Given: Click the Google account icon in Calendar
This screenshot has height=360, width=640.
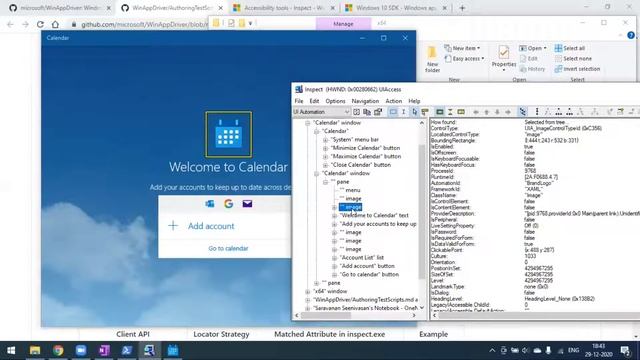Looking at the screenshot, I should pyautogui.click(x=229, y=204).
